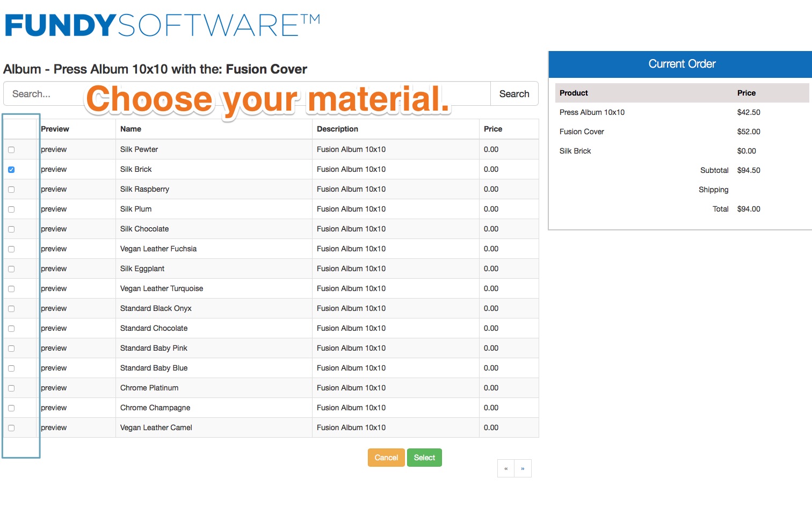Select the Vegan Leather Turquoise checkbox
The height and width of the screenshot is (529, 812).
tap(11, 289)
